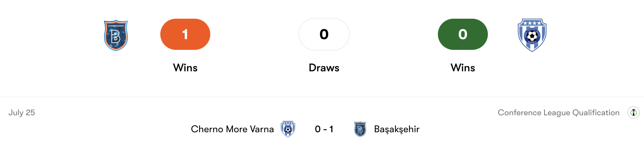The width and height of the screenshot is (644, 144).
Task: Click the home score digit 0 in result
Action: coord(317,129)
